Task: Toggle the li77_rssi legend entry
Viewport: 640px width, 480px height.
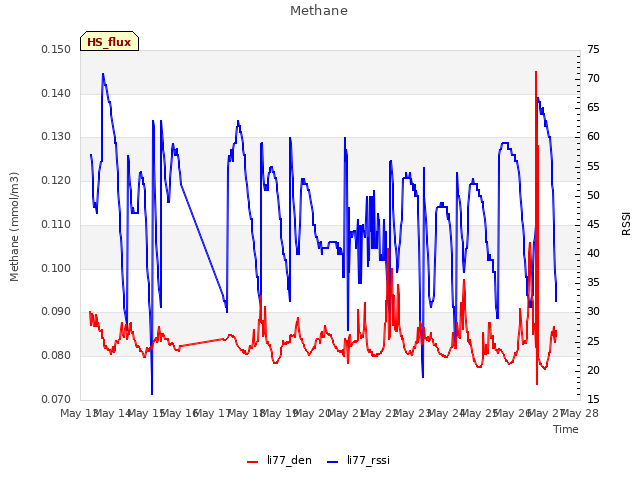Action: [358, 460]
